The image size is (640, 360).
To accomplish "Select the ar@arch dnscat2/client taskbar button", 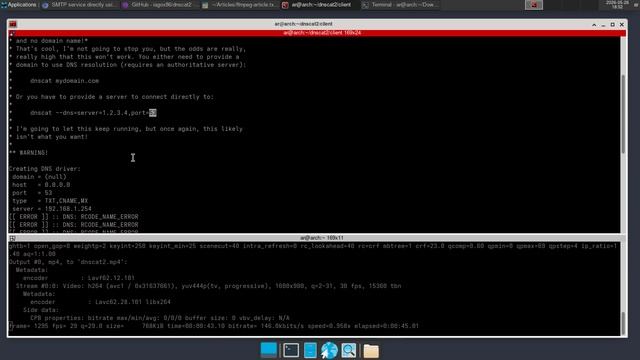I will point(317,5).
